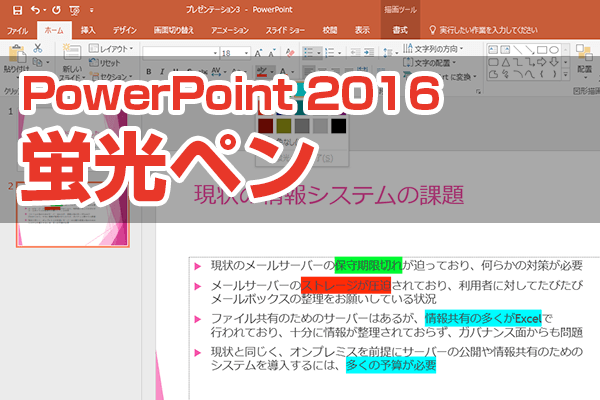The width and height of the screenshot is (600, 400).
Task: Open the paragraph dialog launcher arrow
Action: pos(478,91)
